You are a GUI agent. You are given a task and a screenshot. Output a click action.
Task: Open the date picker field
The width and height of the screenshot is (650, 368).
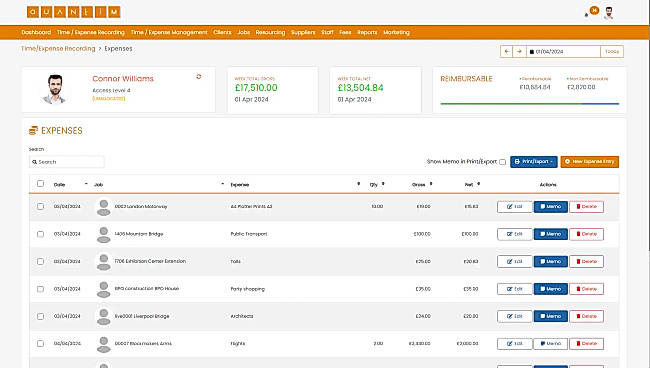(563, 51)
